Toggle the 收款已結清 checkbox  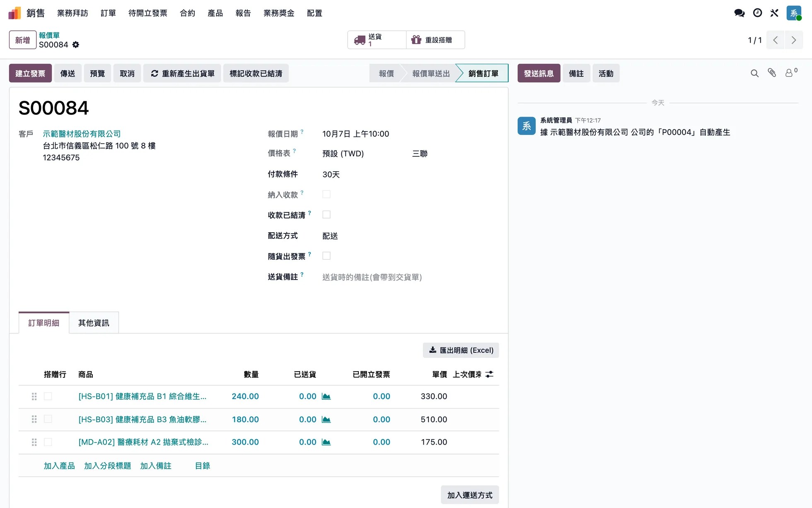click(326, 214)
